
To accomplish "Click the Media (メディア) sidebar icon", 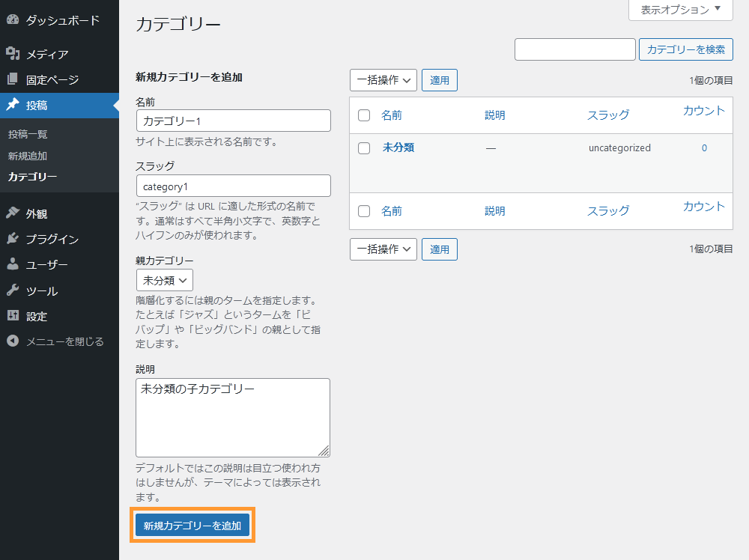I will pos(14,54).
